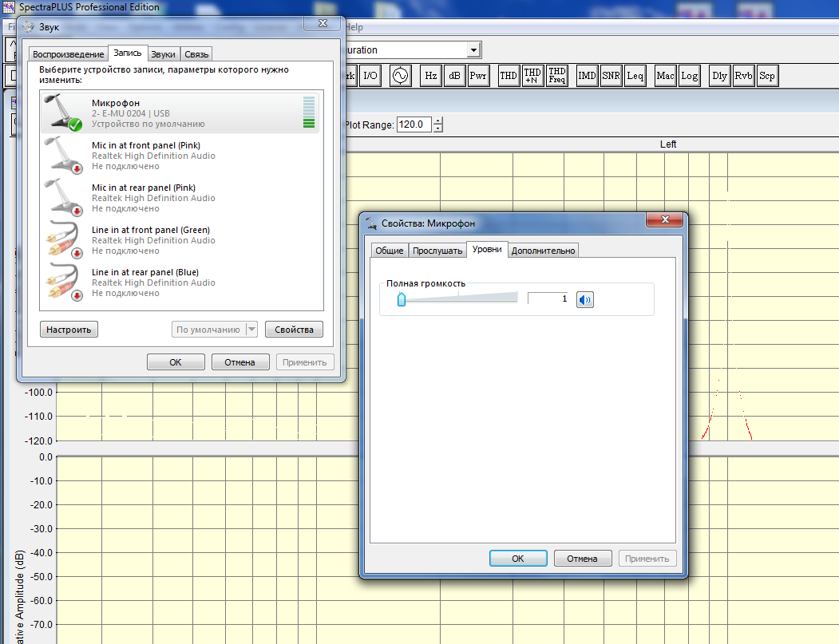Select Line in at rear panel (Blue)
839x644 pixels.
coord(180,282)
